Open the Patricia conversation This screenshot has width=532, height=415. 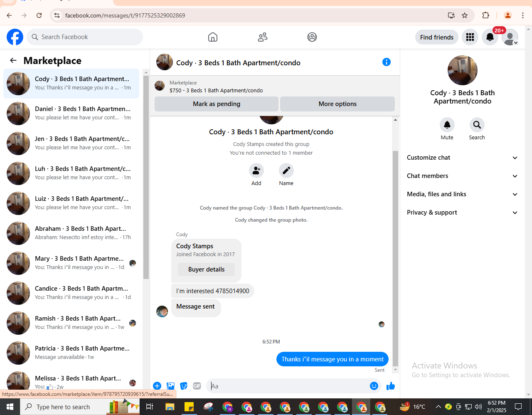point(71,353)
